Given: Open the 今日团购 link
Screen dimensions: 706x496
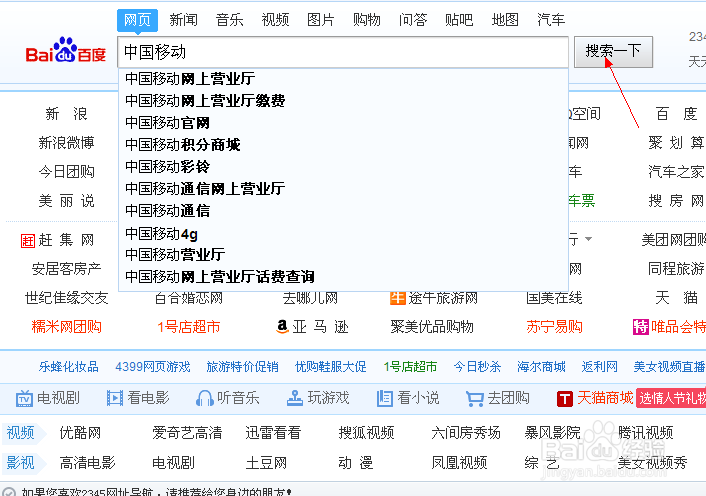Looking at the screenshot, I should [66, 171].
